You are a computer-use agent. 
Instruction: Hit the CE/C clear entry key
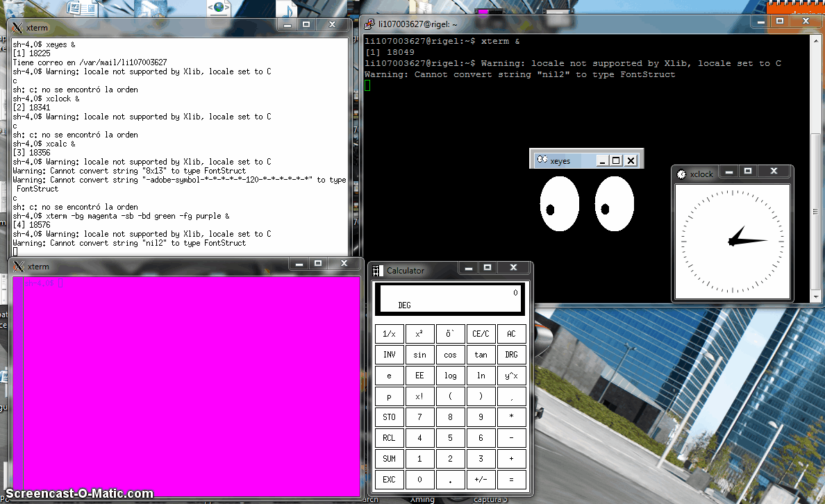point(481,333)
